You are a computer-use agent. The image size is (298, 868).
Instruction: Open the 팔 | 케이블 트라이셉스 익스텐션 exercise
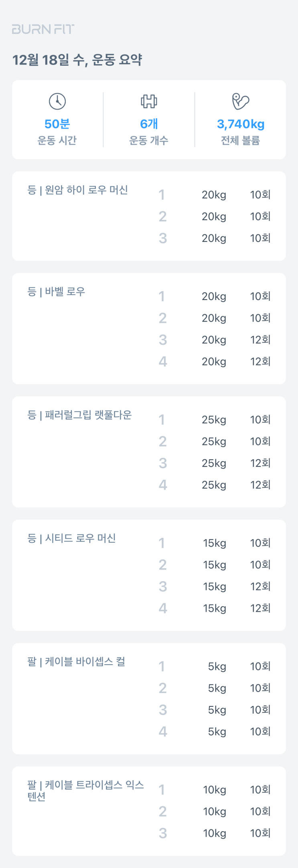click(x=85, y=790)
